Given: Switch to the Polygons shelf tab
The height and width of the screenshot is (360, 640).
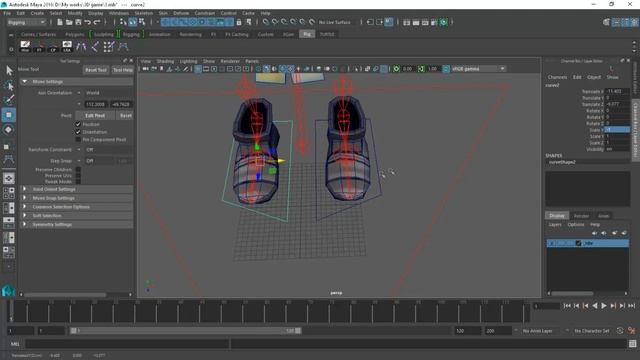Looking at the screenshot, I should coord(74,34).
